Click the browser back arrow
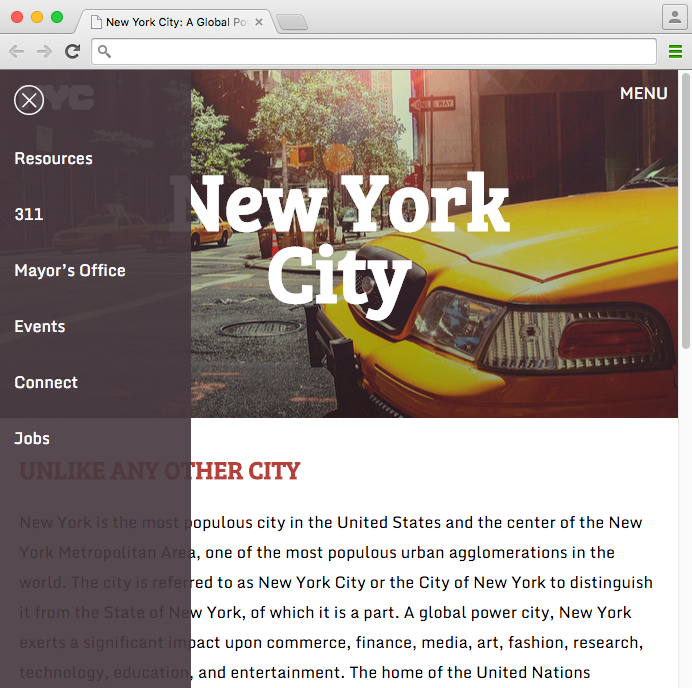Viewport: 692px width, 688px height. 16,52
